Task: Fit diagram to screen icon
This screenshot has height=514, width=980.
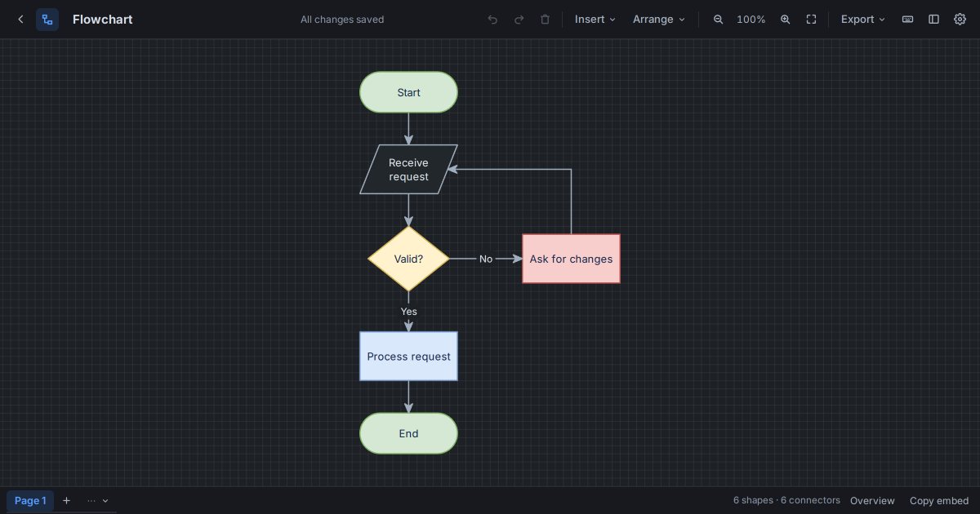Action: (x=811, y=20)
